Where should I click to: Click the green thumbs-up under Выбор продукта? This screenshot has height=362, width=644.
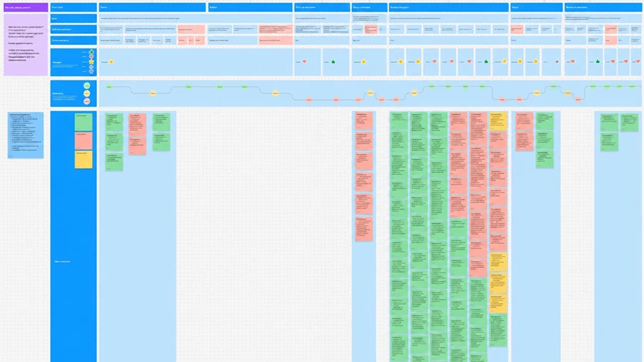(486, 62)
